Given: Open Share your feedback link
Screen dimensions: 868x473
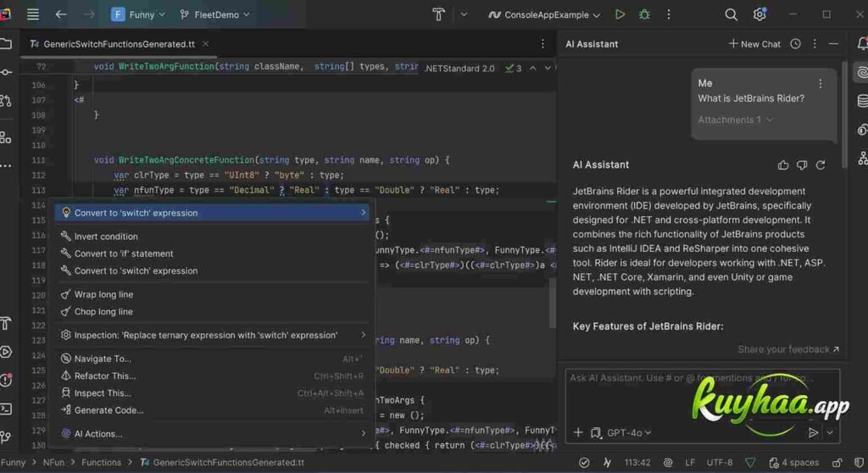Looking at the screenshot, I should click(x=788, y=349).
